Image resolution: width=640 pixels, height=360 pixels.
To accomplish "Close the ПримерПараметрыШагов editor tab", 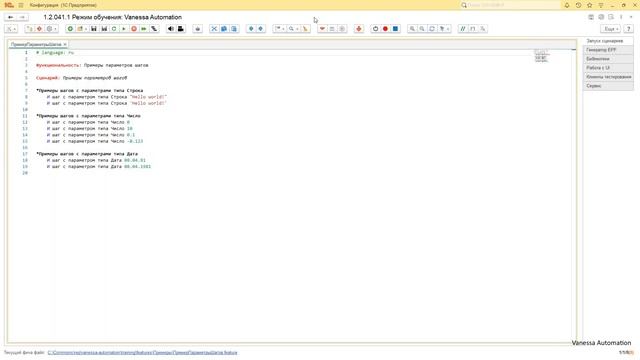I will (x=65, y=44).
